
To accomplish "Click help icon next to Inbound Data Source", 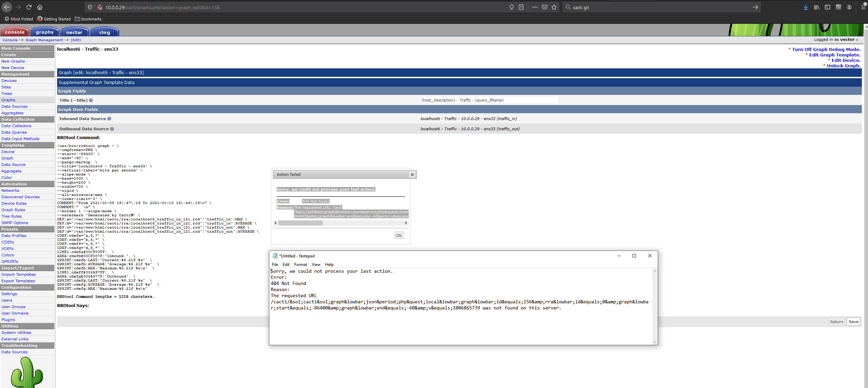I will tap(109, 119).
